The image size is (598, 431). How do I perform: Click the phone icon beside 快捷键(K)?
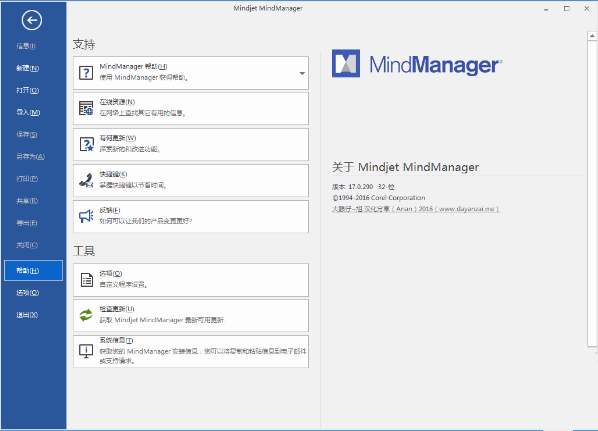(86, 180)
